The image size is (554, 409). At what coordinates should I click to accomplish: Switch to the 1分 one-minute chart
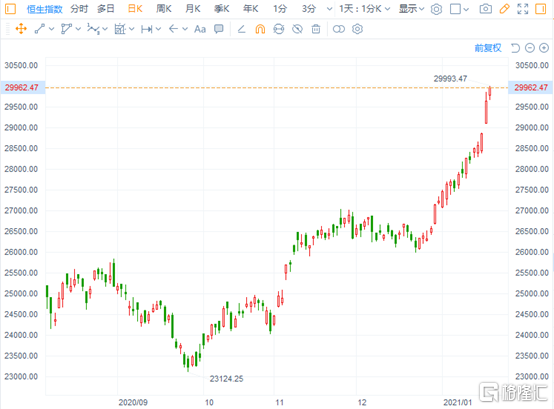point(279,9)
